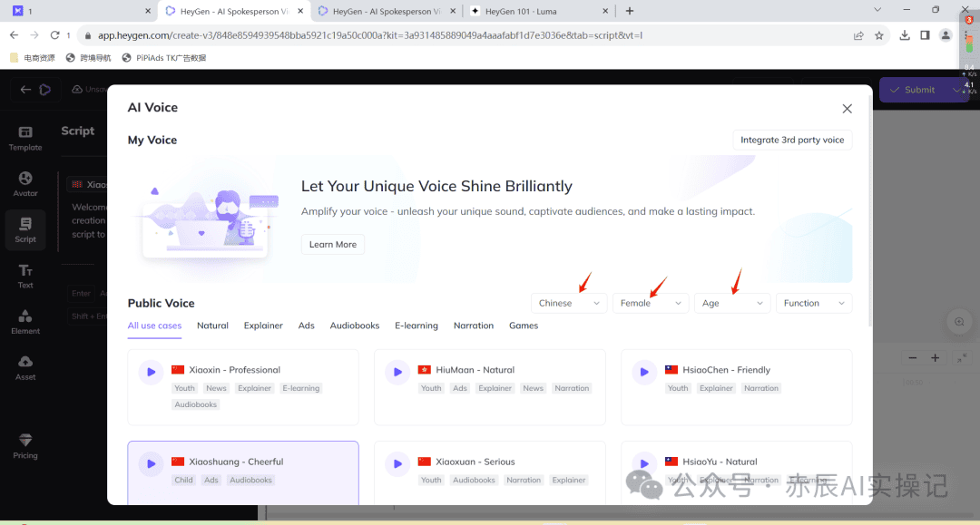
Task: Click the Learn More button
Action: (x=333, y=245)
